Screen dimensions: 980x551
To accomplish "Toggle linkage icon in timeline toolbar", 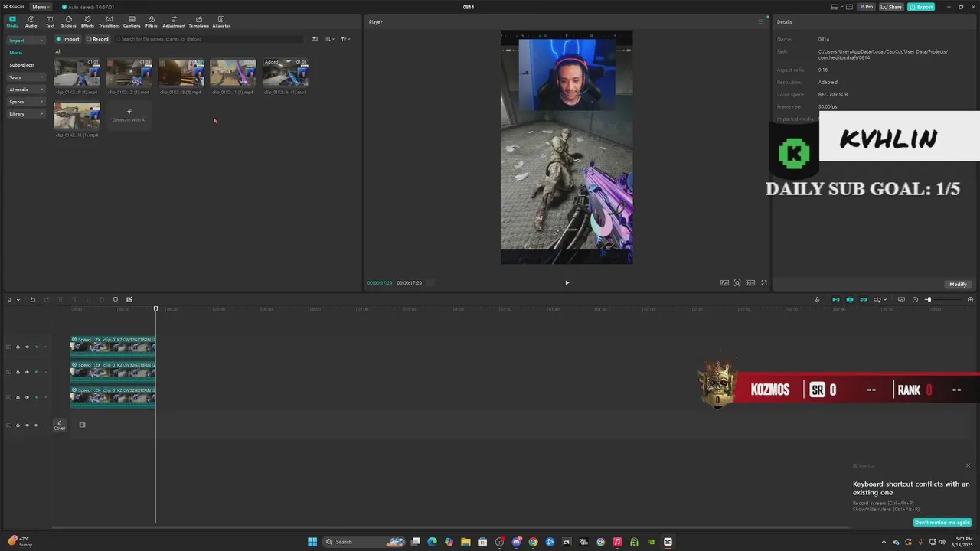I will coord(864,299).
